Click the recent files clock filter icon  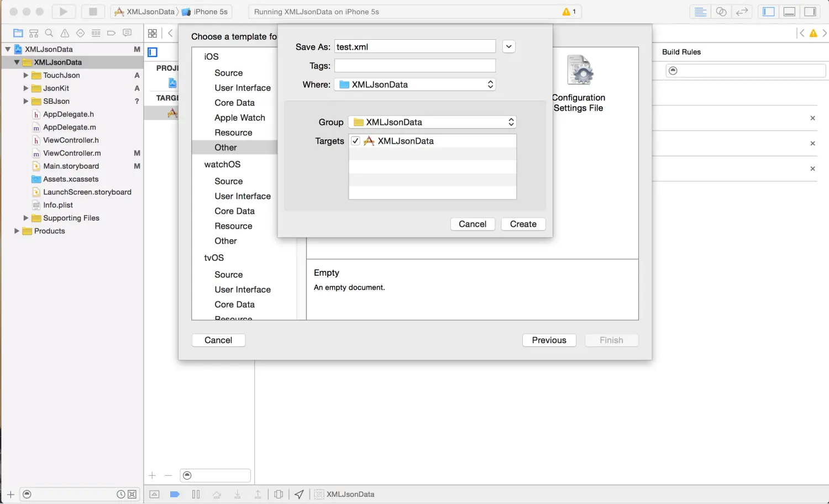[120, 495]
